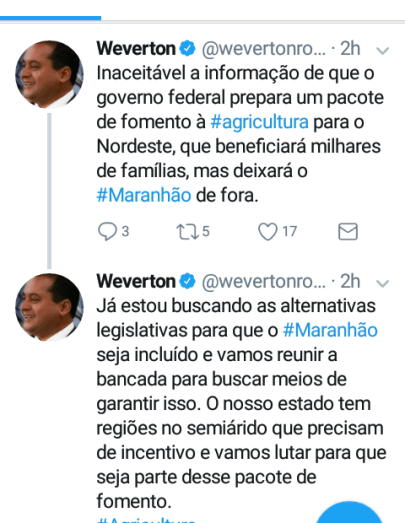The image size is (405, 523).
Task: View Weverton's avatar on first tweet
Action: tap(49, 74)
